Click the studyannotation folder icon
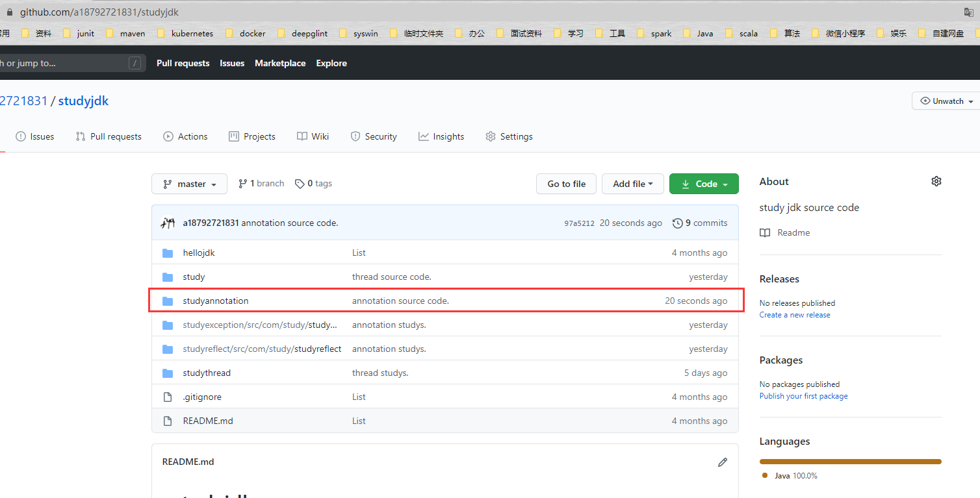The image size is (980, 498). pyautogui.click(x=168, y=301)
